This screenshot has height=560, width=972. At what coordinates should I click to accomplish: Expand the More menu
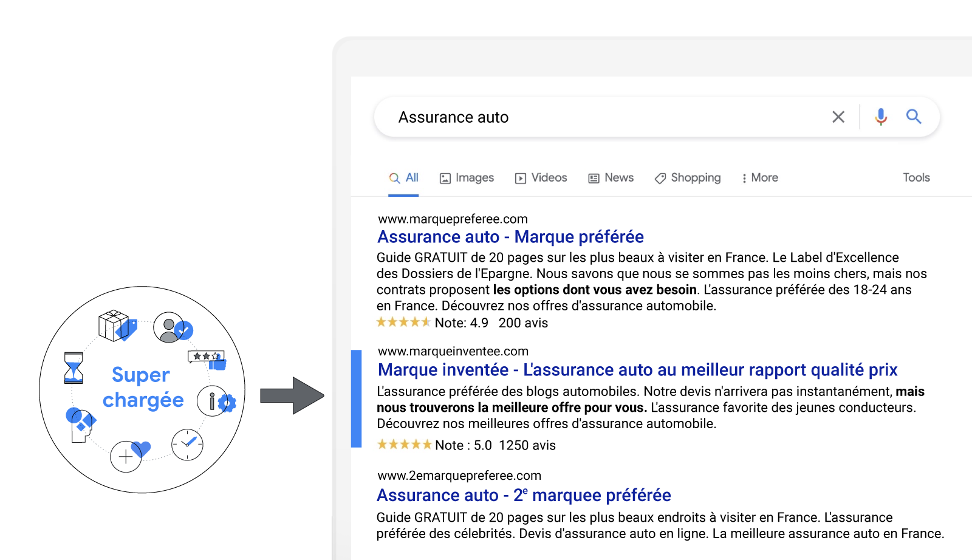pyautogui.click(x=759, y=178)
